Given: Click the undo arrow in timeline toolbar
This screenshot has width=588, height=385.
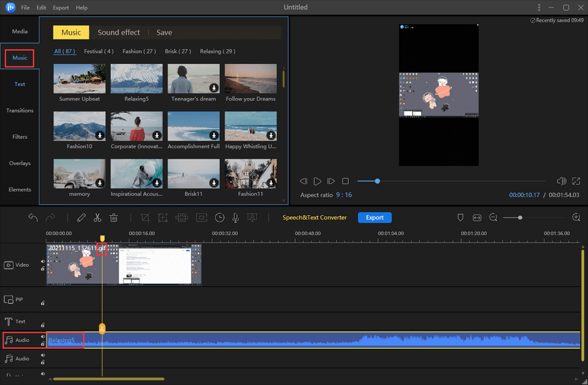Looking at the screenshot, I should point(33,217).
